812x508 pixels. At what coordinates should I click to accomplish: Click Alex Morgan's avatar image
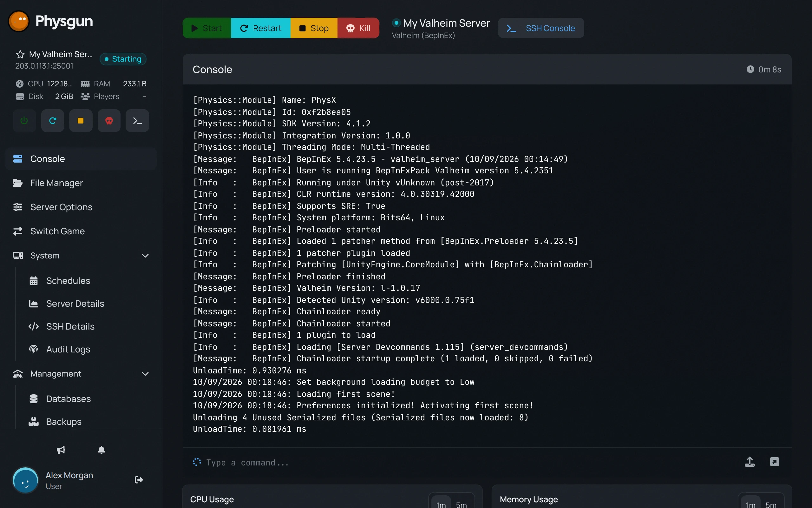click(x=25, y=480)
